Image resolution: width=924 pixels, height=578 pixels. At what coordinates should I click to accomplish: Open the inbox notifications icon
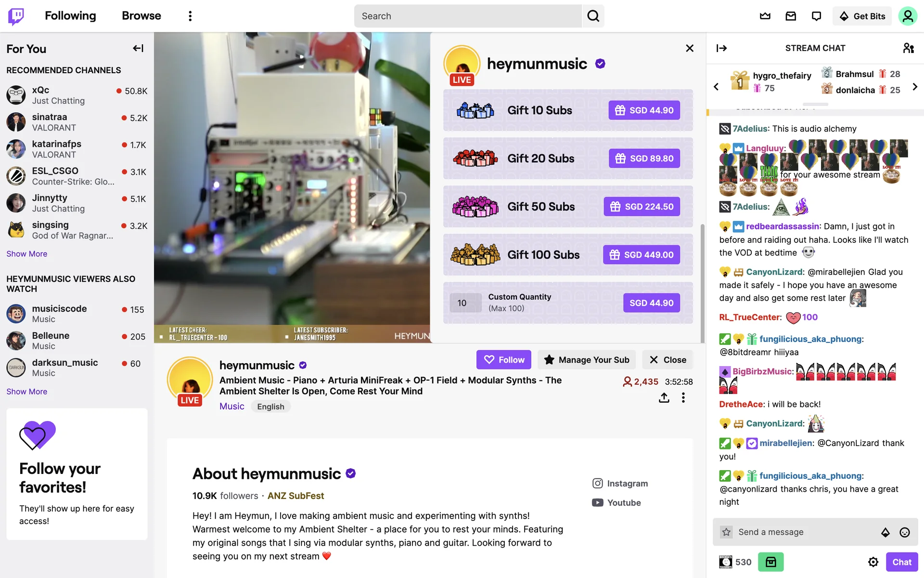(791, 16)
